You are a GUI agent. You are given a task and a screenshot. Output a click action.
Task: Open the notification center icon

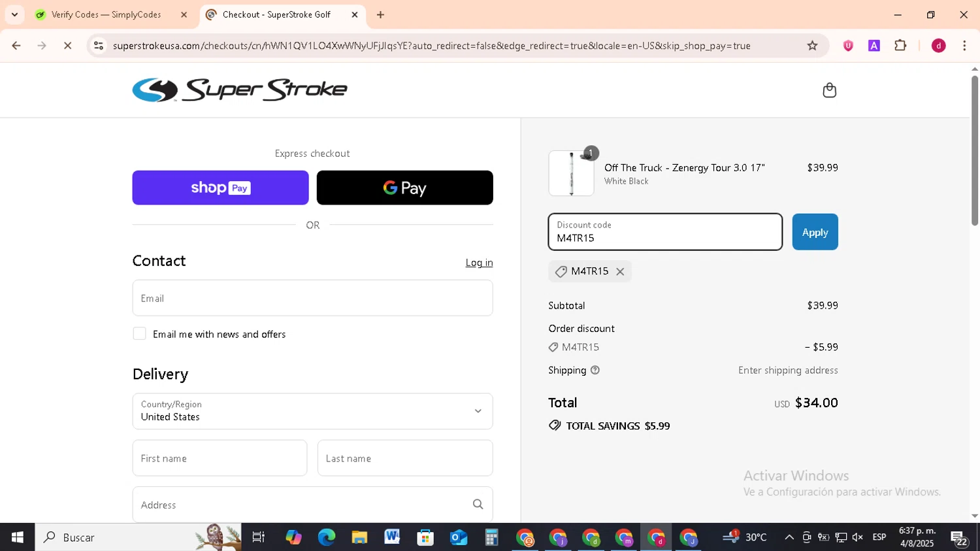[x=959, y=538]
